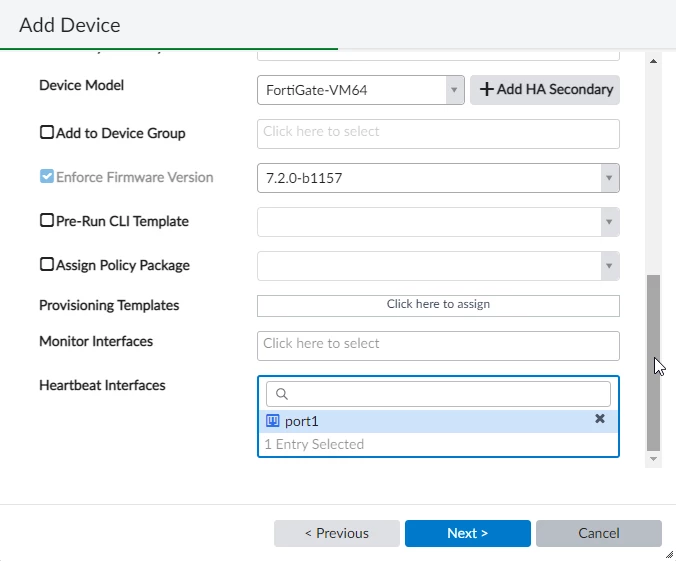Click Provisioning Templates 'Click here to assign'
Viewport: 676px width, 561px height.
tap(438, 306)
